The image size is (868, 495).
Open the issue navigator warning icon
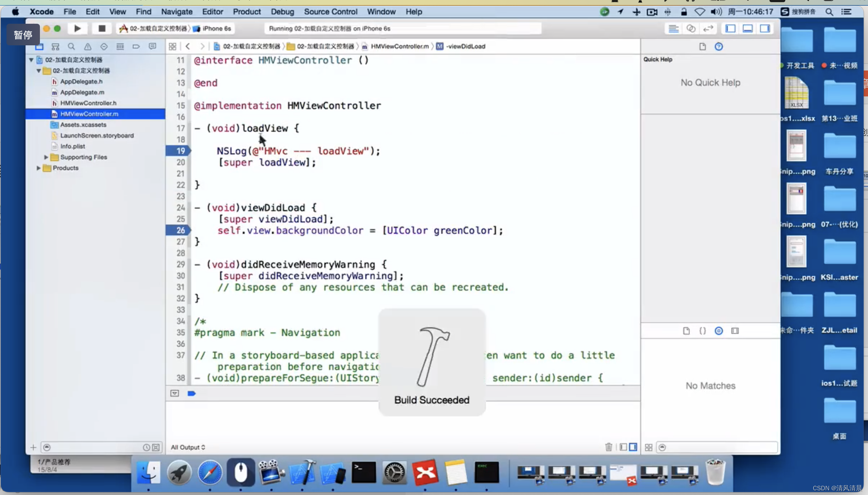click(x=88, y=46)
